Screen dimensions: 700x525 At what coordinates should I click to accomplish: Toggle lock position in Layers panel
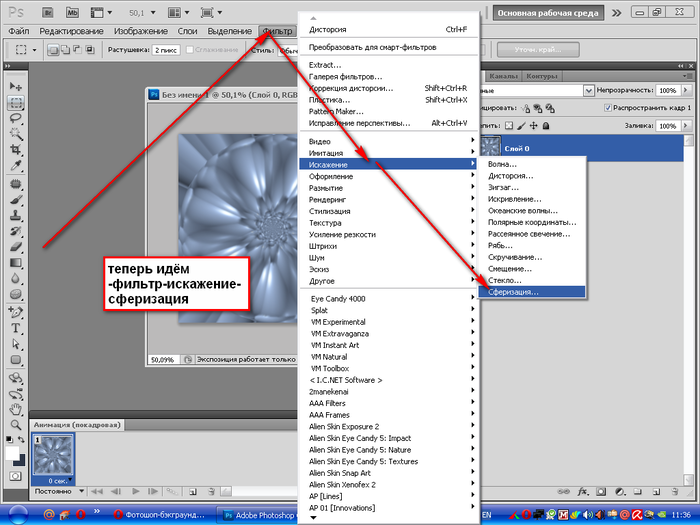533,126
